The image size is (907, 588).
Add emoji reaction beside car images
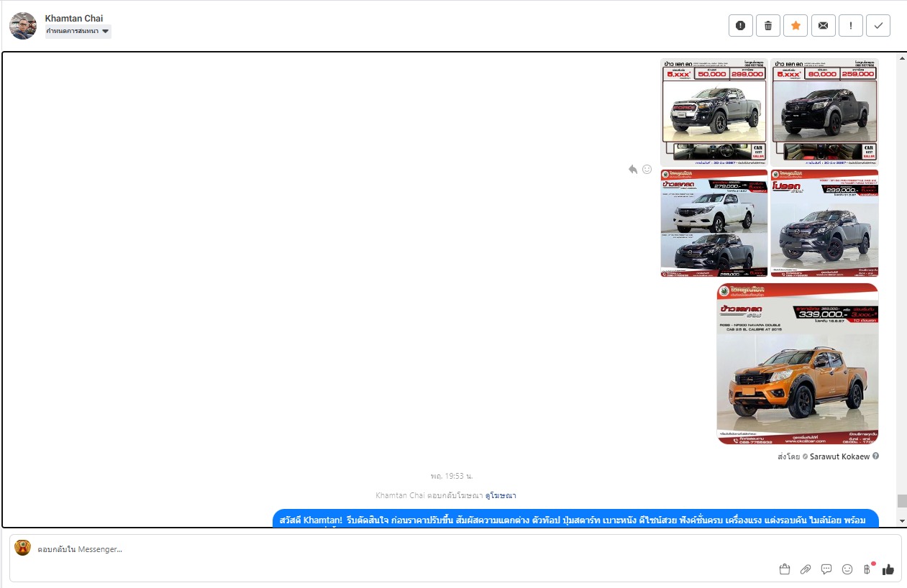point(647,169)
